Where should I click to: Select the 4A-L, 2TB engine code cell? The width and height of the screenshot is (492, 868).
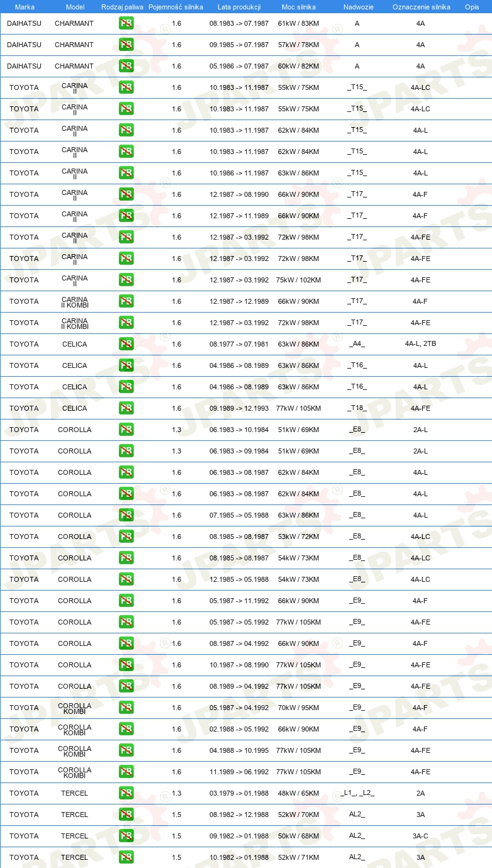click(420, 344)
